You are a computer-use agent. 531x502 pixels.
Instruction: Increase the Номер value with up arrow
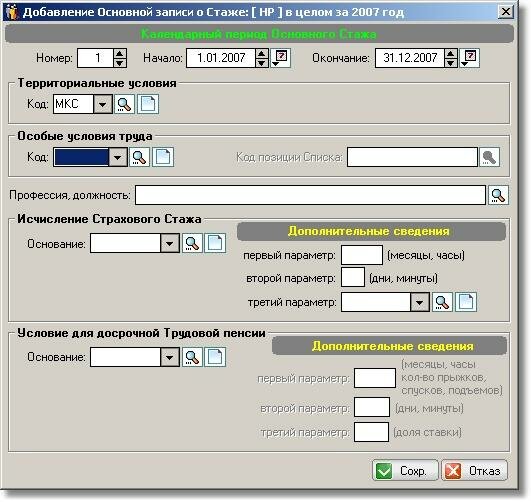(120, 54)
